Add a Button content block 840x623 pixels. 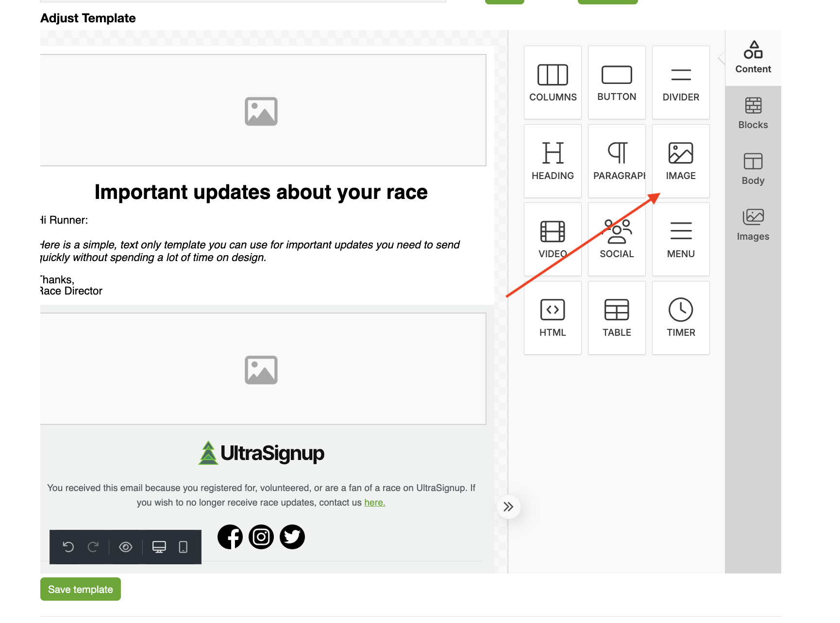click(x=617, y=82)
